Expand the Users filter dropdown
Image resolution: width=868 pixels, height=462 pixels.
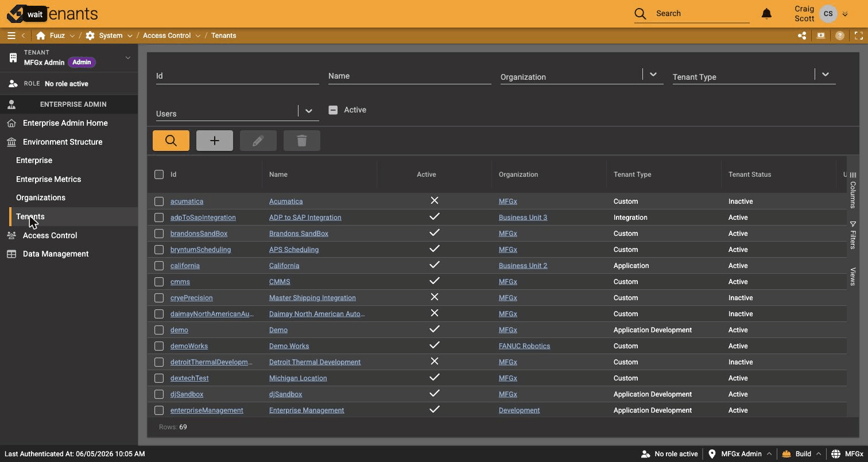click(308, 111)
